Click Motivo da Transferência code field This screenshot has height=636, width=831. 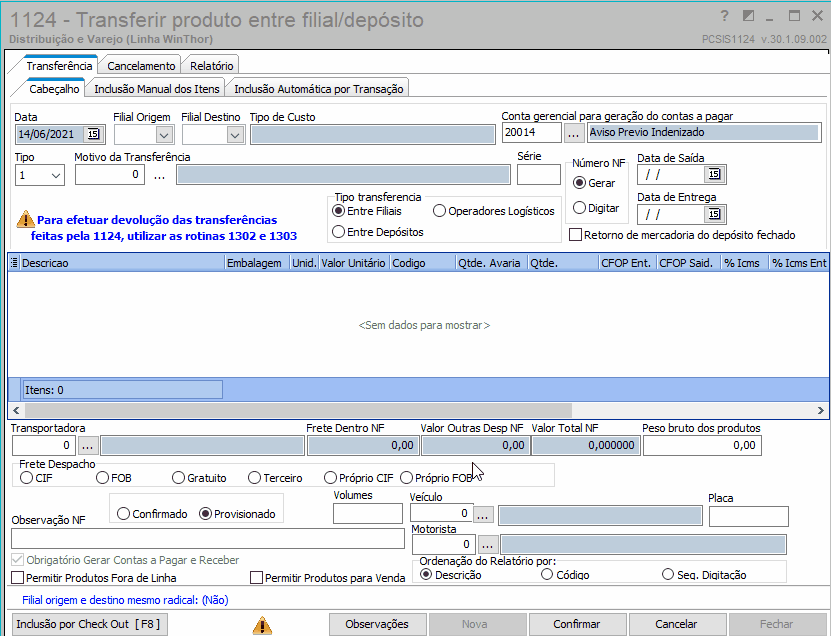click(x=110, y=174)
